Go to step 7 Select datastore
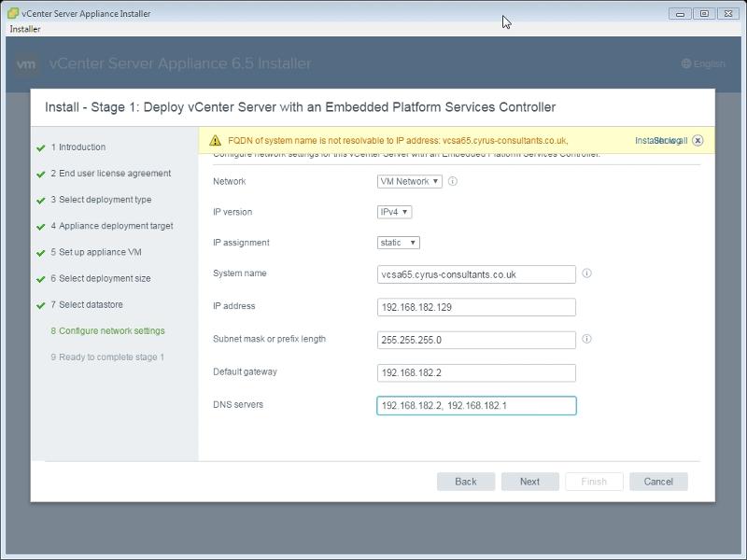This screenshot has height=560, width=747. pos(87,304)
